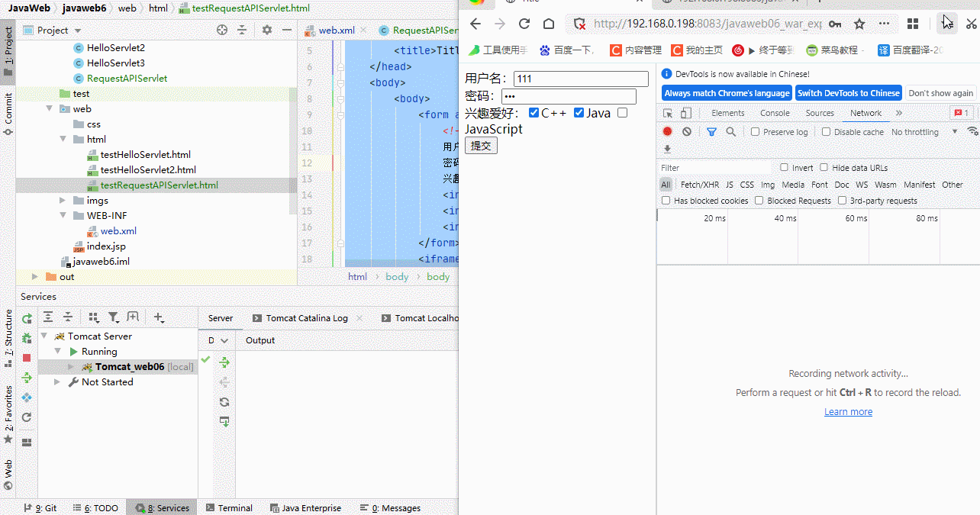Toggle DevTools device toolbar icon

click(x=686, y=113)
